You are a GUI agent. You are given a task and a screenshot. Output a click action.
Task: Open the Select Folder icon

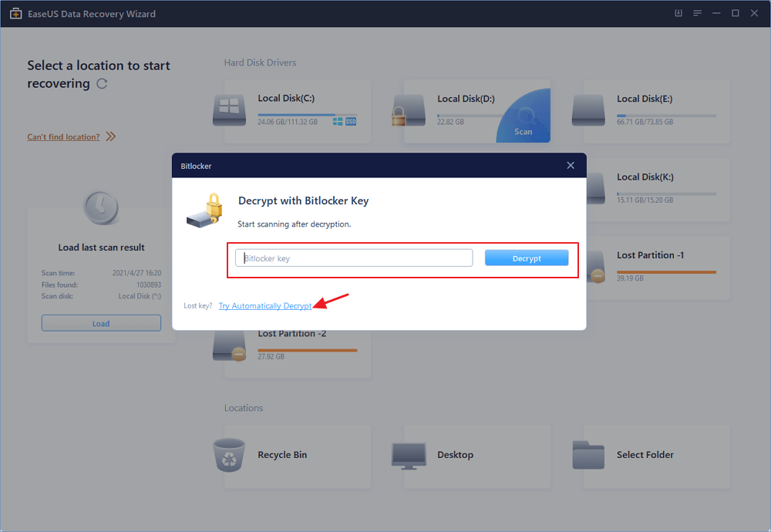pyautogui.click(x=588, y=455)
